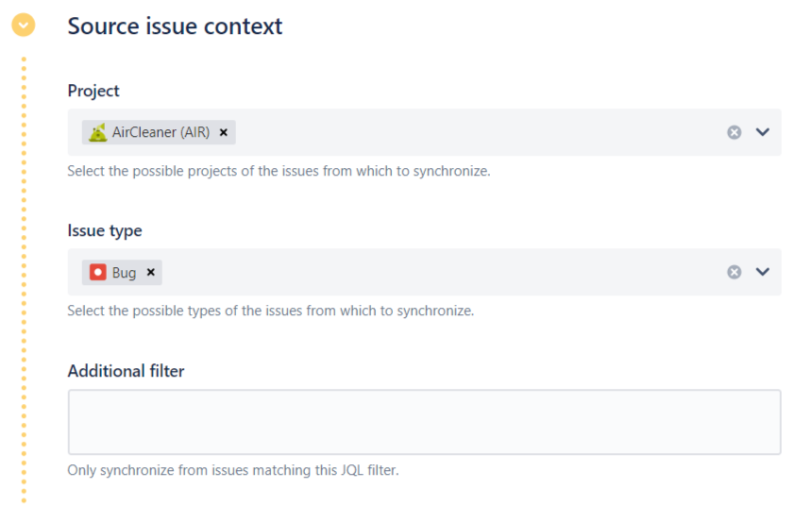Image resolution: width=812 pixels, height=522 pixels.
Task: Click the Source issue context heading
Action: point(175,25)
